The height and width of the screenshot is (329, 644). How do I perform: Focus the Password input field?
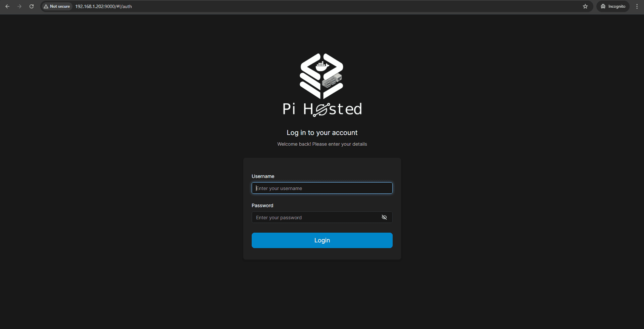click(x=322, y=217)
